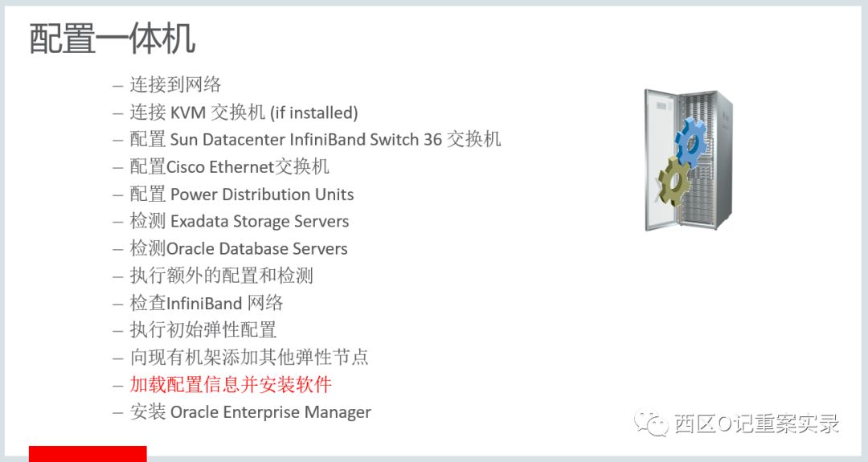Screen dimensions: 868x462
Task: Select the line 执行初始弹性配置
Action: [203, 329]
